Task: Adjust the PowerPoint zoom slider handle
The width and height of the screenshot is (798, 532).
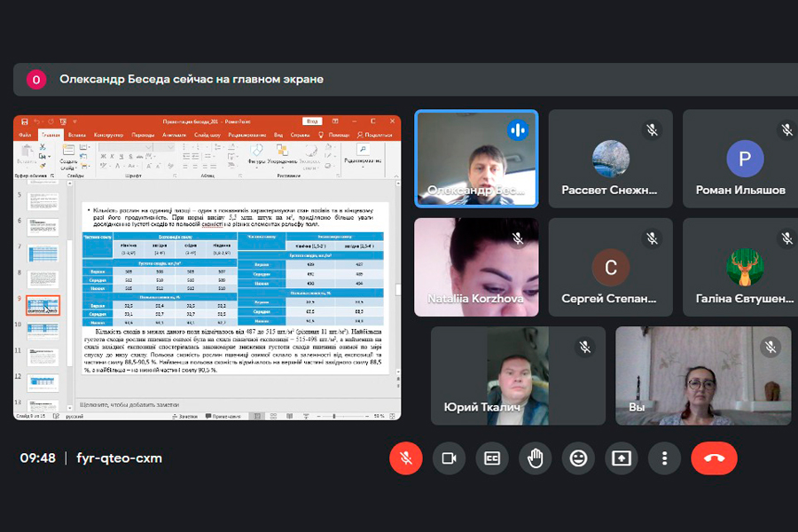Action: pyautogui.click(x=334, y=416)
